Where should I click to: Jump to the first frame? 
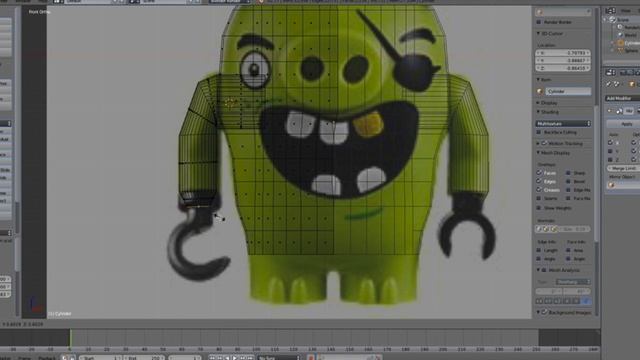(x=212, y=358)
